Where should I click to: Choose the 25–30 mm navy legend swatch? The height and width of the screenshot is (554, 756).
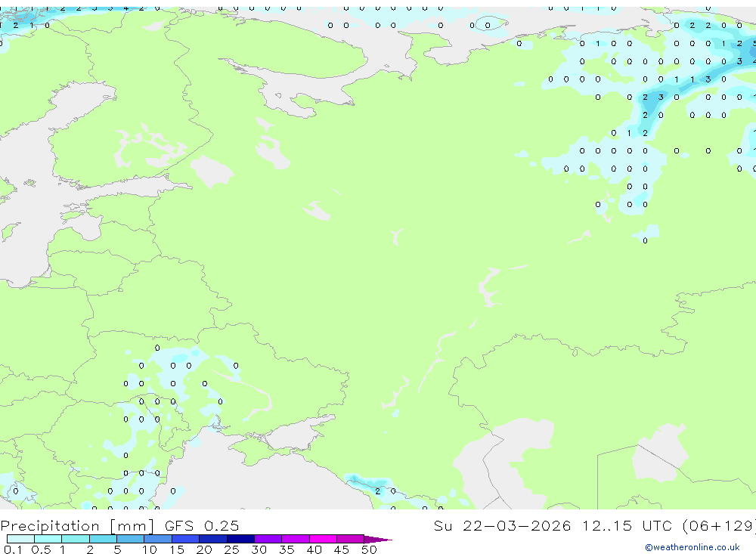pos(240,539)
